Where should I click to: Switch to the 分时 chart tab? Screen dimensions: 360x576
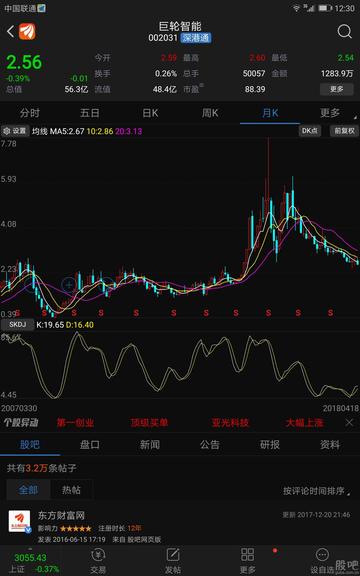pos(30,113)
